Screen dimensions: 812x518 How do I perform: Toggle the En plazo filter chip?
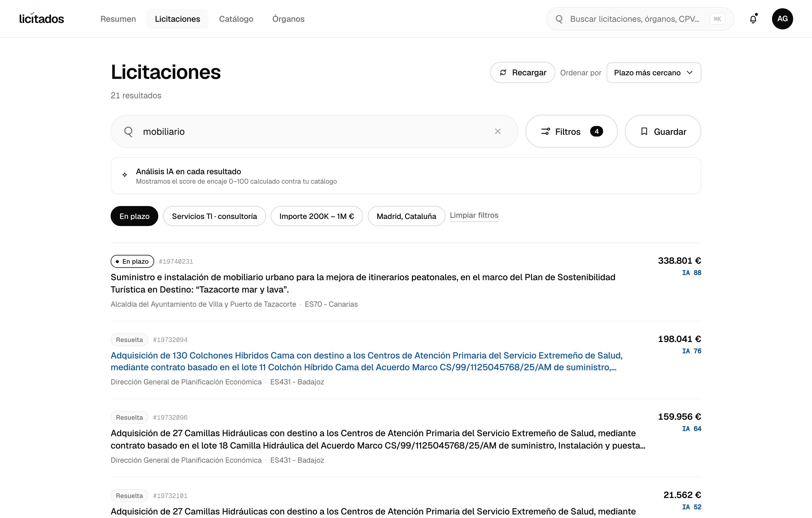click(x=134, y=216)
